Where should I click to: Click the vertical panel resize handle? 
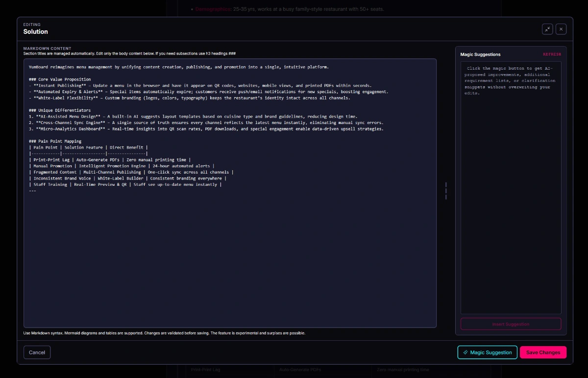[446, 191]
